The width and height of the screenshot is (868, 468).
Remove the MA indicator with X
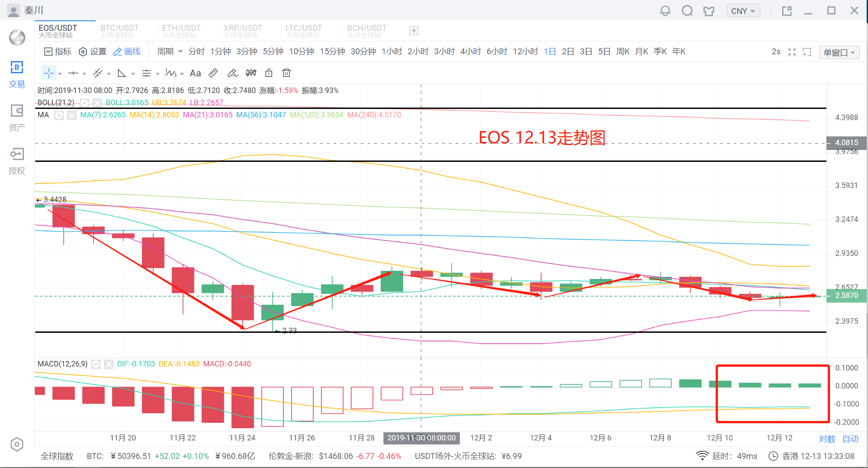coord(71,115)
